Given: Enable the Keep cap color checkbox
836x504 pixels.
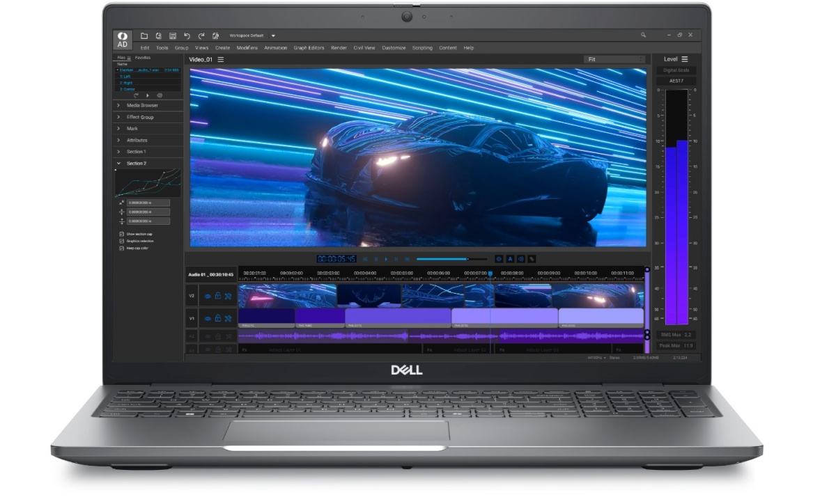Looking at the screenshot, I should tap(123, 248).
